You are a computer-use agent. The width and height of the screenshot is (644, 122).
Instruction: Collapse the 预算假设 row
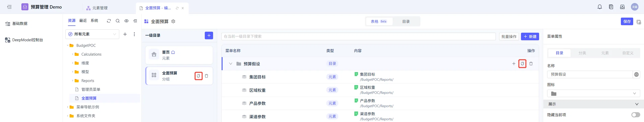pyautogui.click(x=230, y=64)
